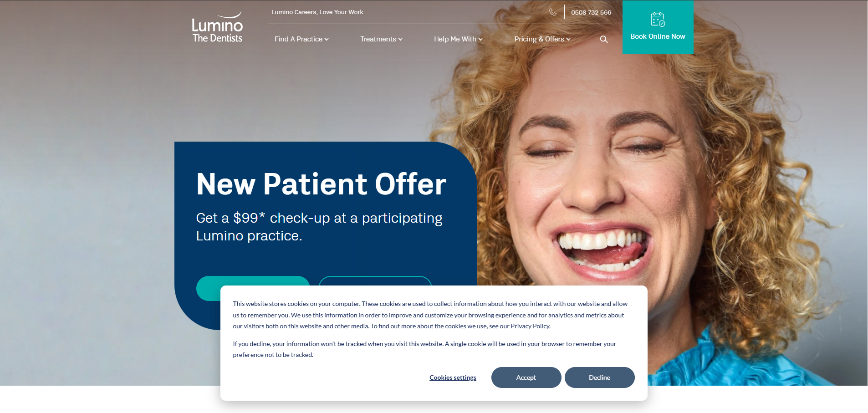Decline cookie tracking
Screen dimensions: 868x413
click(599, 377)
